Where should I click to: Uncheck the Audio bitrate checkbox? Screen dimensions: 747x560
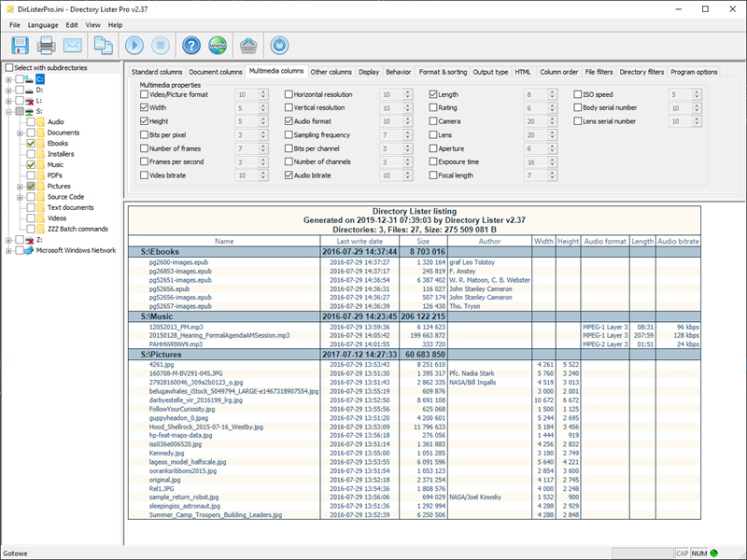coord(289,175)
